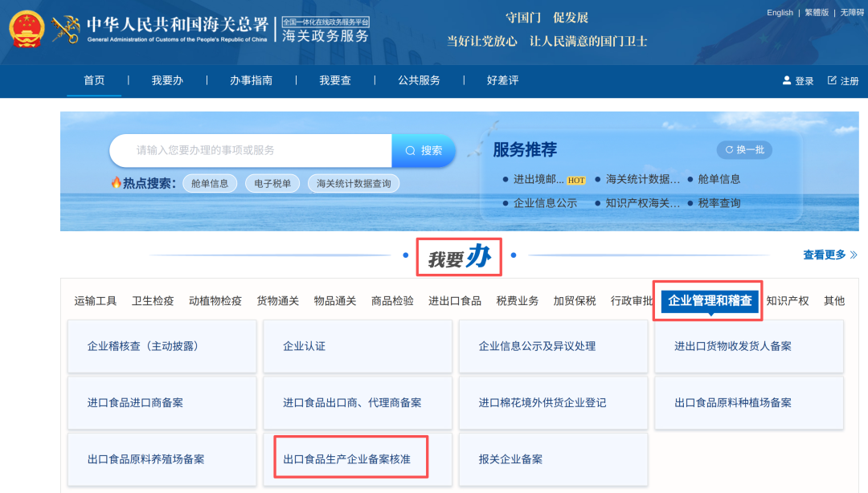This screenshot has height=493, width=868.
Task: Focus the service search input field
Action: 251,150
